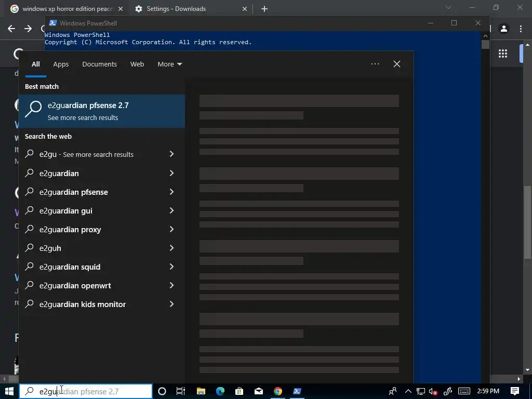This screenshot has height=399, width=532.
Task: Open Microsoft Store from the taskbar
Action: 239,391
